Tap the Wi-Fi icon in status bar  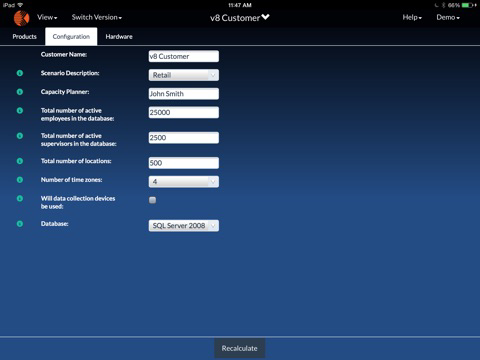click(x=20, y=5)
